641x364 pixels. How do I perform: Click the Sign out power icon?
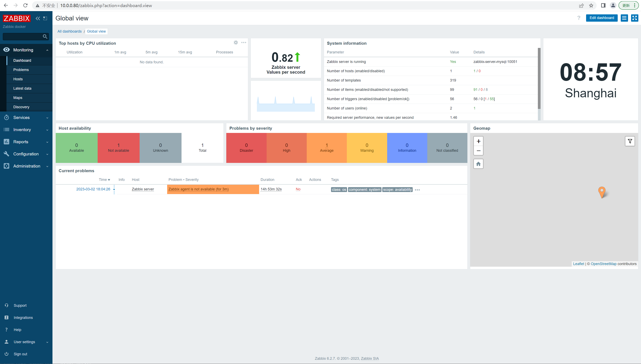pos(6,354)
